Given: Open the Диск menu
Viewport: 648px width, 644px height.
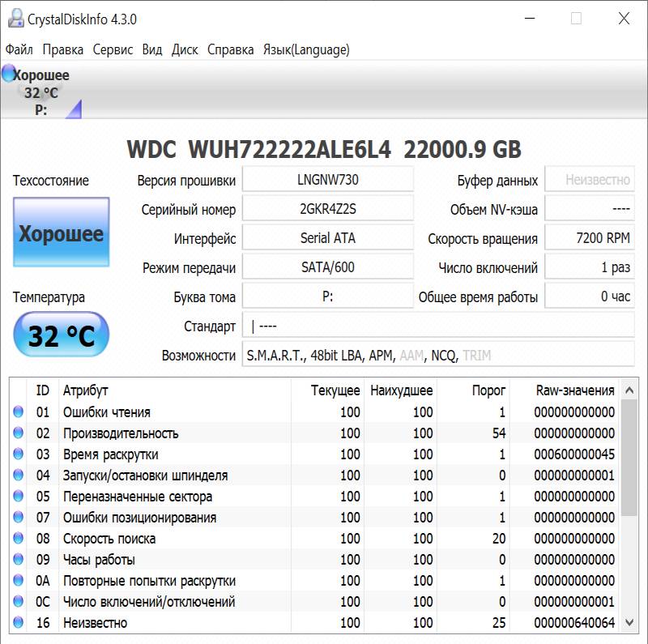Looking at the screenshot, I should pos(185,49).
